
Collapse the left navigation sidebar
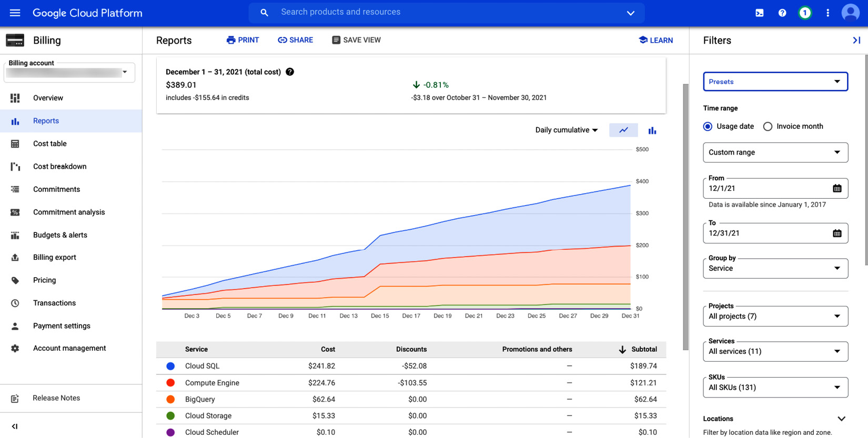(x=15, y=426)
